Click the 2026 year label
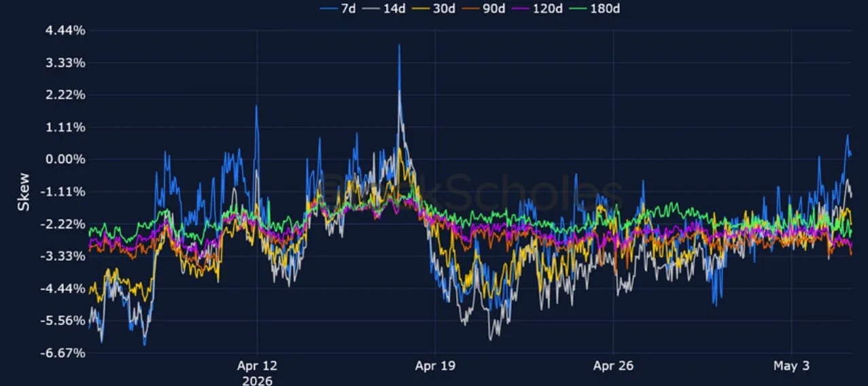The image size is (868, 386). 257,380
